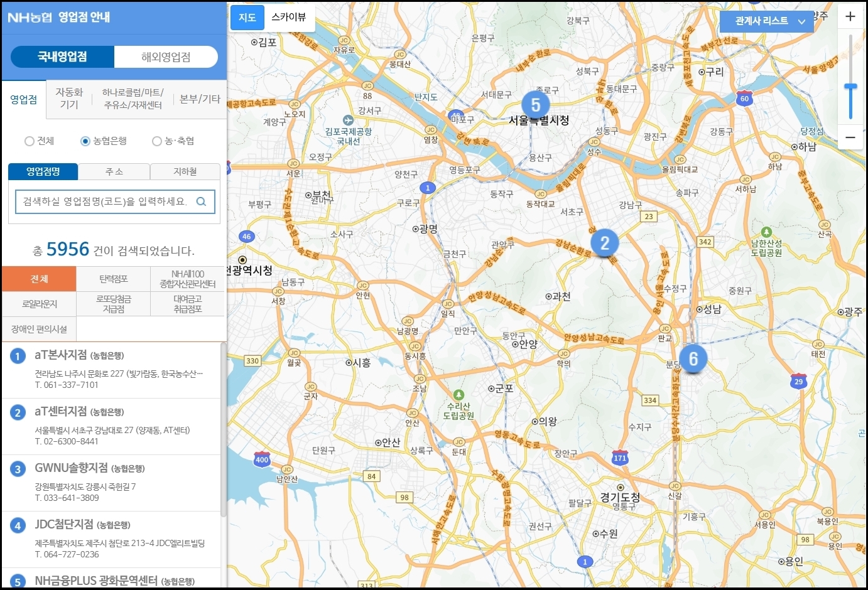Open GWNU솔향지점 branch entry
The image size is (868, 590).
click(112, 483)
